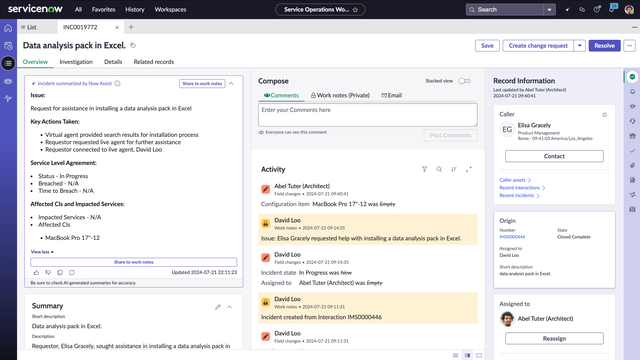This screenshot has height=360, width=640.
Task: Click the heartbeat pulse icon in left sidebar
Action: [8, 98]
